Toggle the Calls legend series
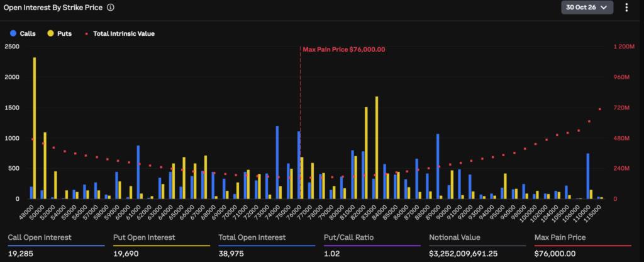Viewport: 644px width, 262px height. pyautogui.click(x=23, y=34)
